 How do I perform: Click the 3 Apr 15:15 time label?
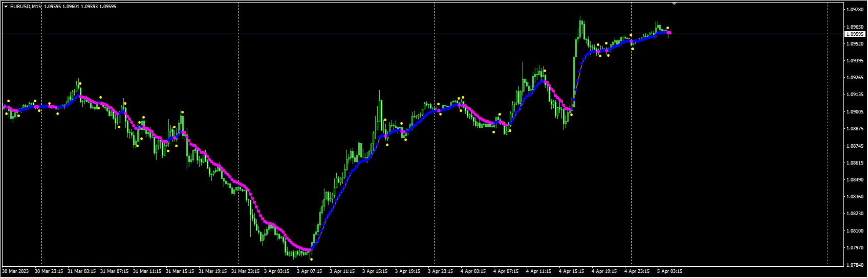coord(375,271)
